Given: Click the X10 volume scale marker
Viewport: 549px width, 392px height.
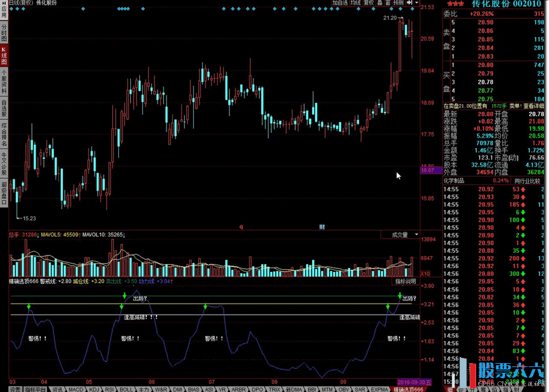Looking at the screenshot, I should (x=426, y=274).
